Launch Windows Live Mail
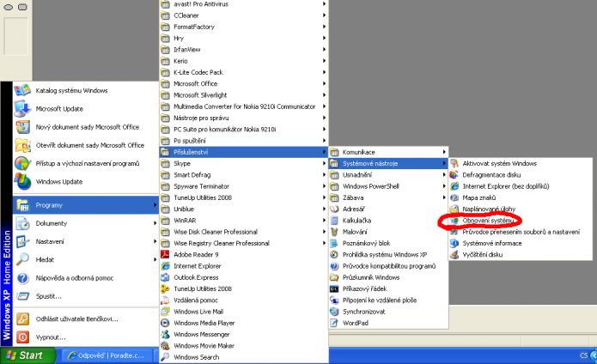Viewport: 597px width, 364px height. click(244, 312)
